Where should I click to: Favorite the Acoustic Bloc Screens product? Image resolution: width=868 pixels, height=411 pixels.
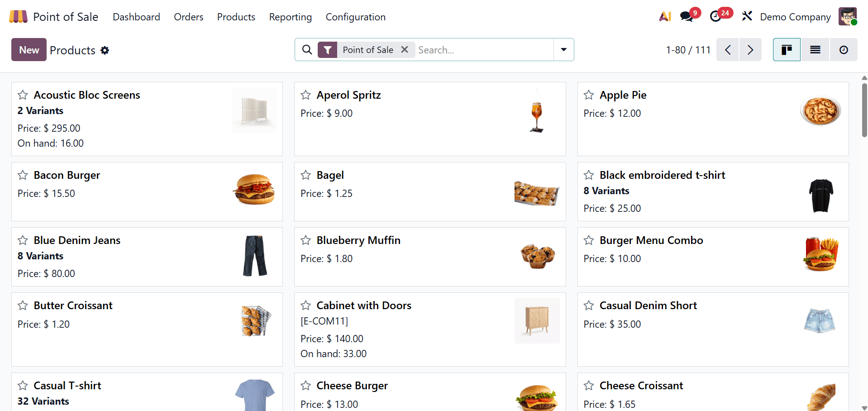click(x=23, y=95)
